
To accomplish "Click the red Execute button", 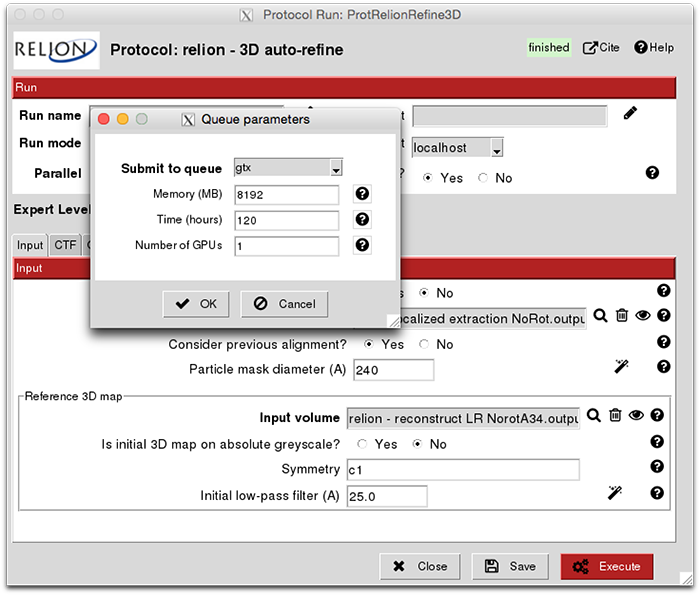I will pos(607,566).
